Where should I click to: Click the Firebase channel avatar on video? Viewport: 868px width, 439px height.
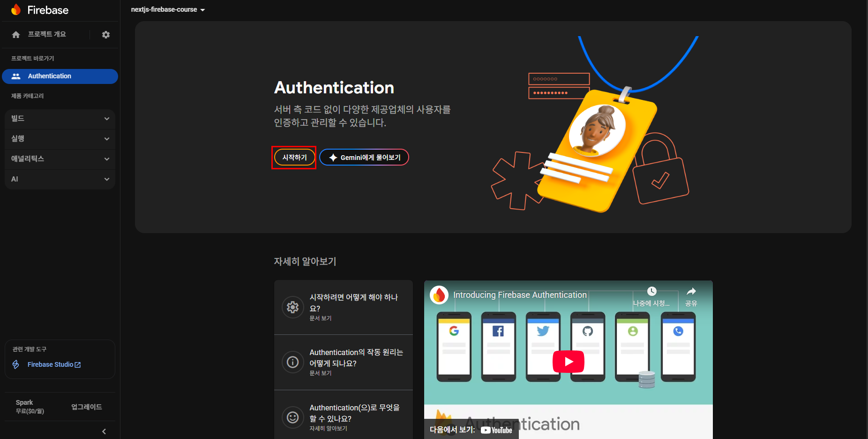[x=439, y=295]
